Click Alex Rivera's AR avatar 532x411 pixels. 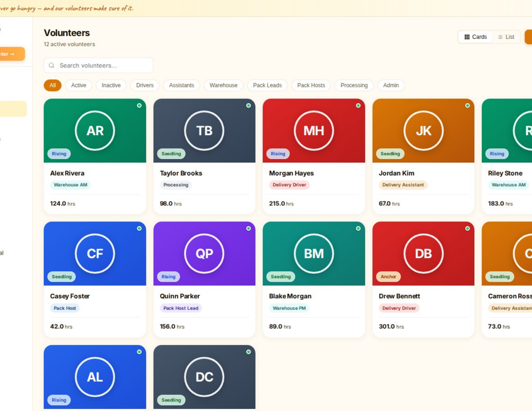tap(95, 131)
